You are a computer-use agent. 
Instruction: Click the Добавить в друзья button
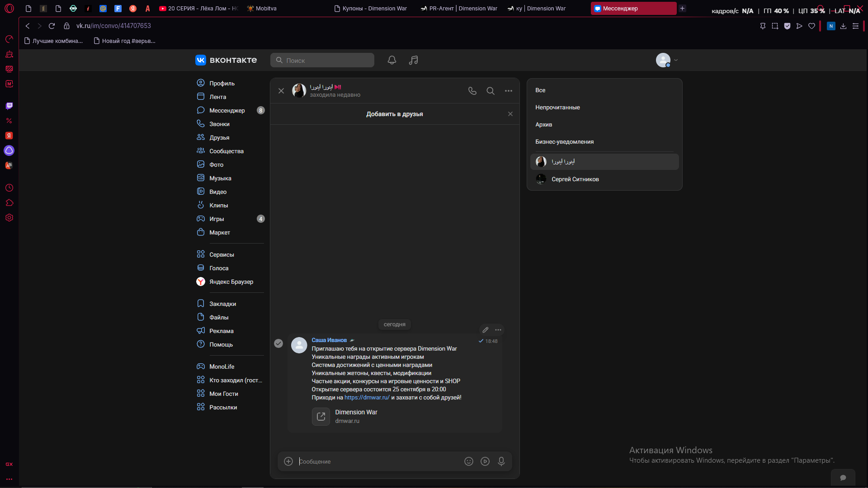(394, 114)
